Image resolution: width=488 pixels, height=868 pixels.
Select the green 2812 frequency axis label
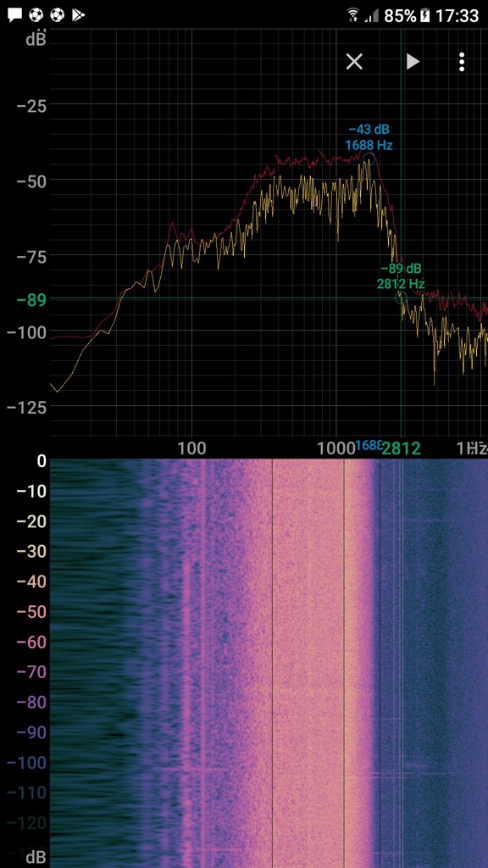(x=401, y=449)
